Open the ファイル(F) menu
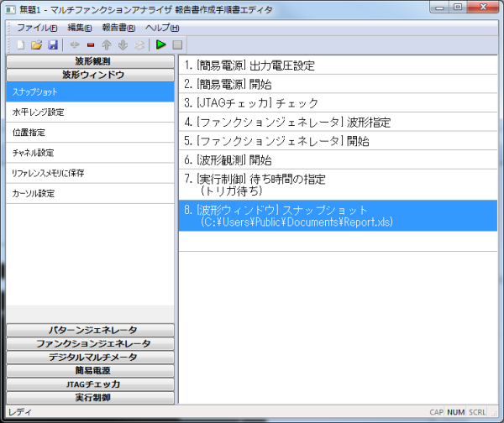The height and width of the screenshot is (423, 504). 37,28
